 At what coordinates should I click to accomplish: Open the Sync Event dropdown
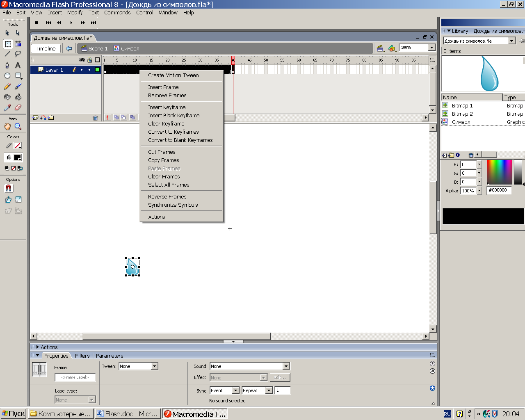click(x=236, y=390)
